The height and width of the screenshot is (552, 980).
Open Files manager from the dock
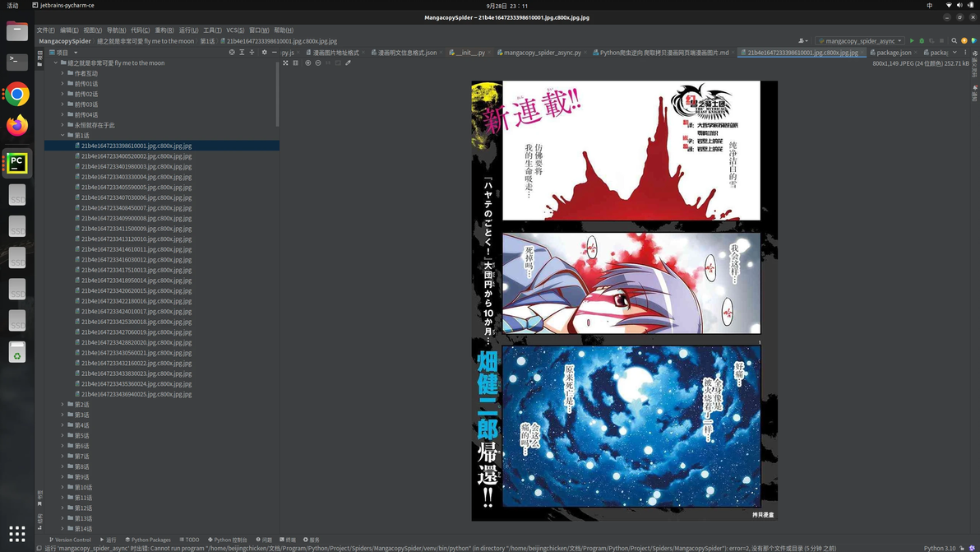(17, 30)
